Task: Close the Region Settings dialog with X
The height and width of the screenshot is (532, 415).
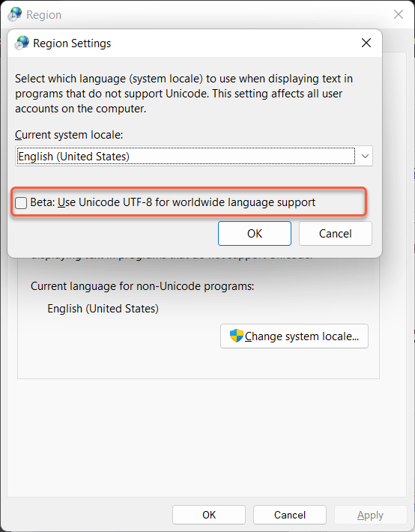Action: tap(366, 43)
